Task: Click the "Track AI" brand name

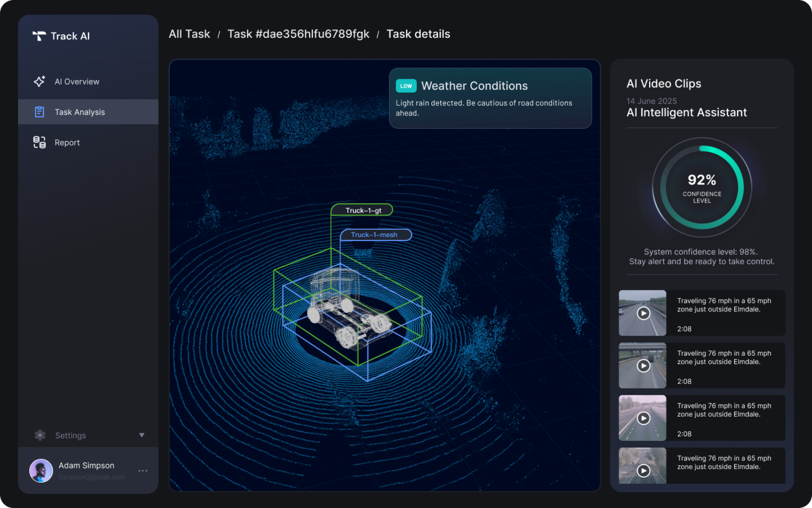Action: click(70, 36)
